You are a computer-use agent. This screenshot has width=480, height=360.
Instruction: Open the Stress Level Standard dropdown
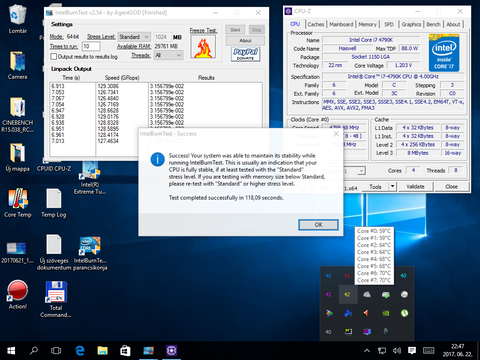(134, 37)
